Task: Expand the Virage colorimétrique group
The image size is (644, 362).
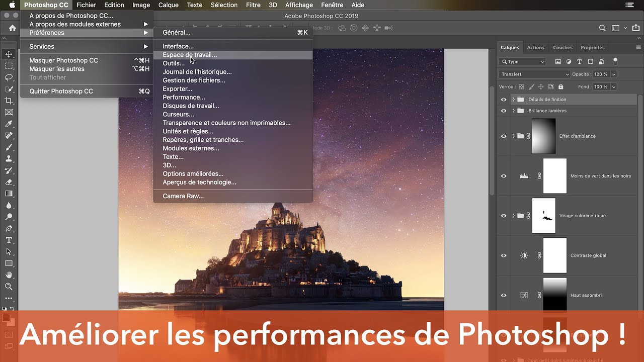Action: coord(513,216)
